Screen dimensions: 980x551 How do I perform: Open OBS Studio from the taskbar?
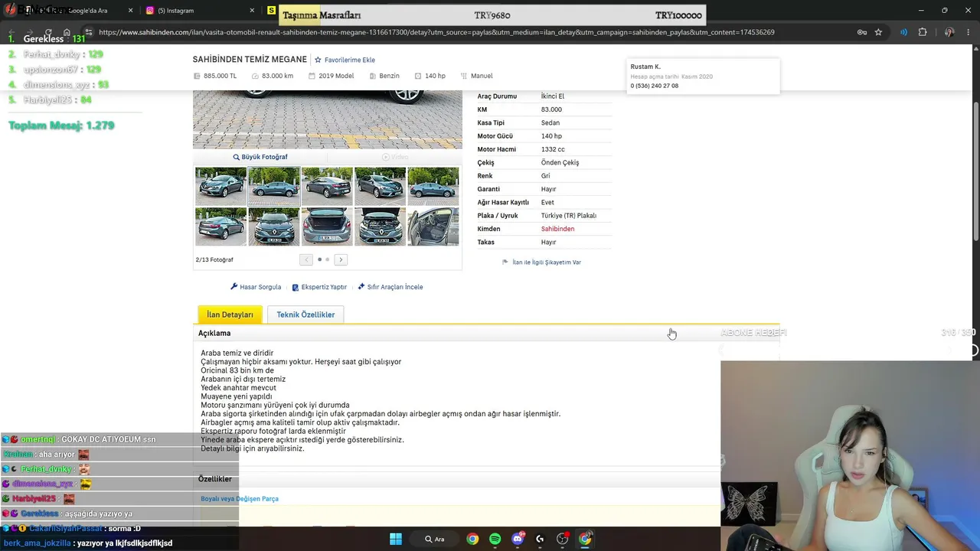[x=563, y=539]
